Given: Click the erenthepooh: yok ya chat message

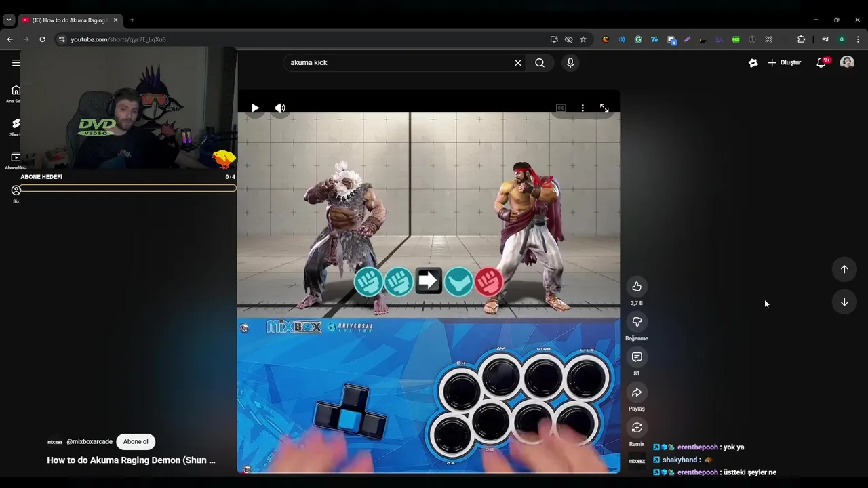Looking at the screenshot, I should point(698,447).
